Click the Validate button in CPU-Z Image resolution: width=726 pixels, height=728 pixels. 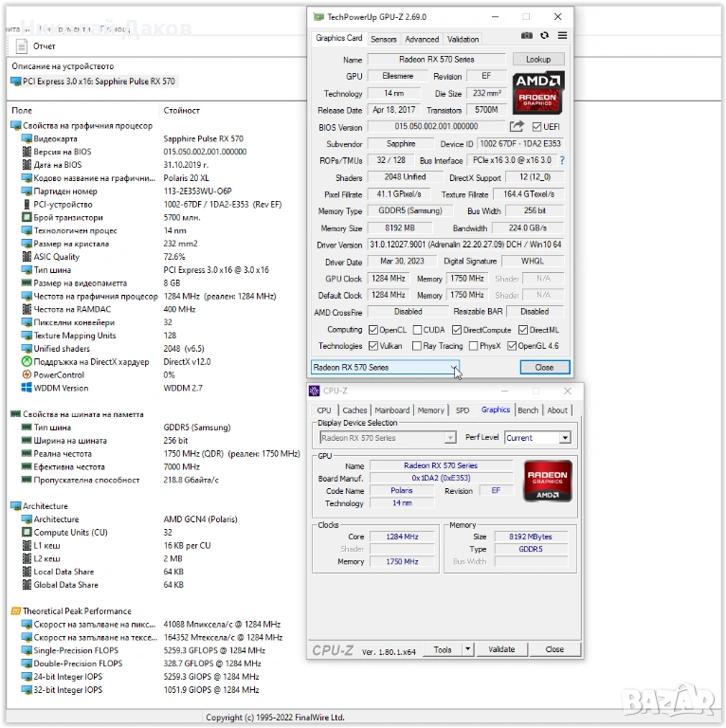(x=501, y=649)
